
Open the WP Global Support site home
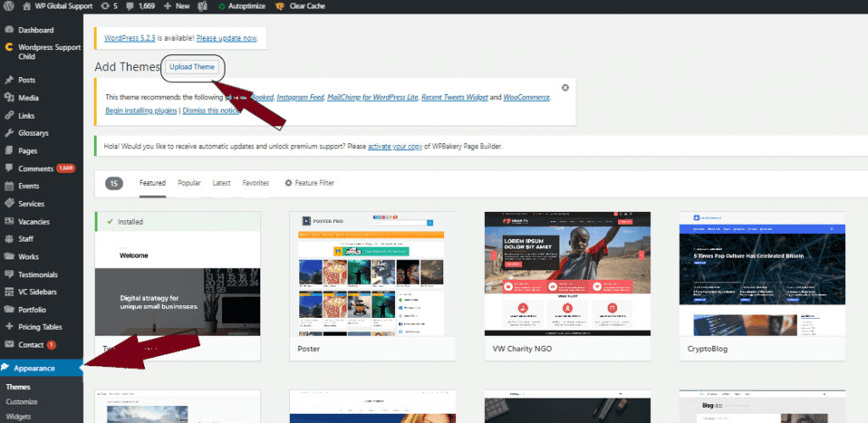tap(58, 6)
